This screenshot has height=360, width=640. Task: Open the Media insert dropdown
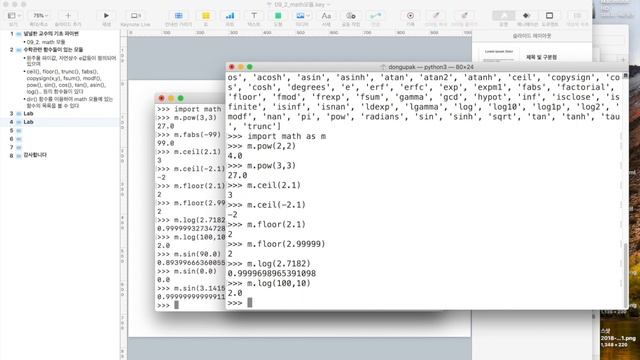point(302,16)
